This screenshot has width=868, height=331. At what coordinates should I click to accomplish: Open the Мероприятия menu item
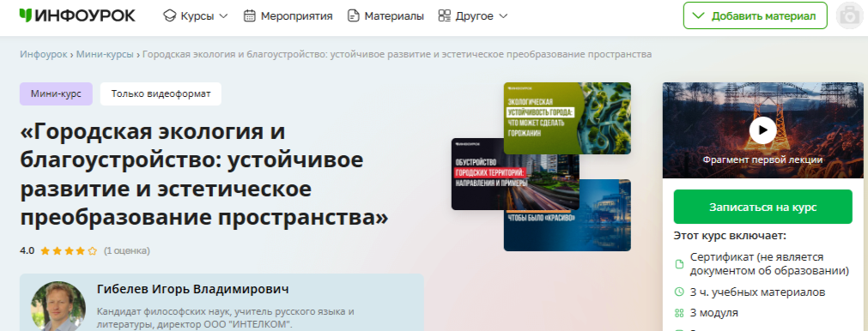(296, 16)
